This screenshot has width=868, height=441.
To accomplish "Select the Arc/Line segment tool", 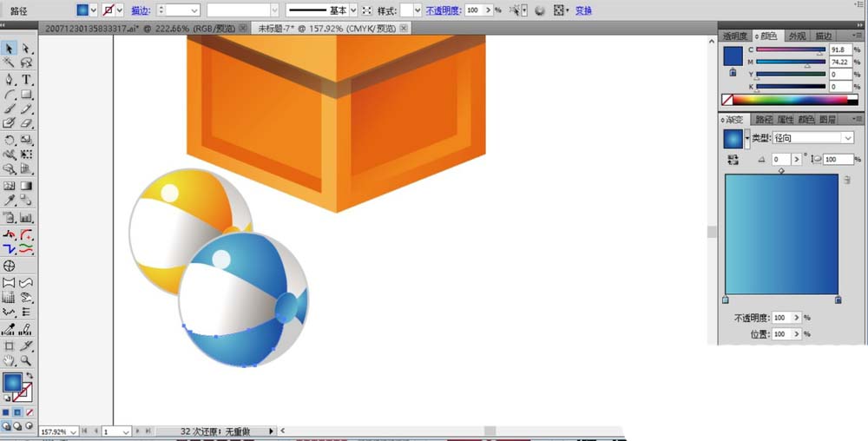I will (x=9, y=95).
